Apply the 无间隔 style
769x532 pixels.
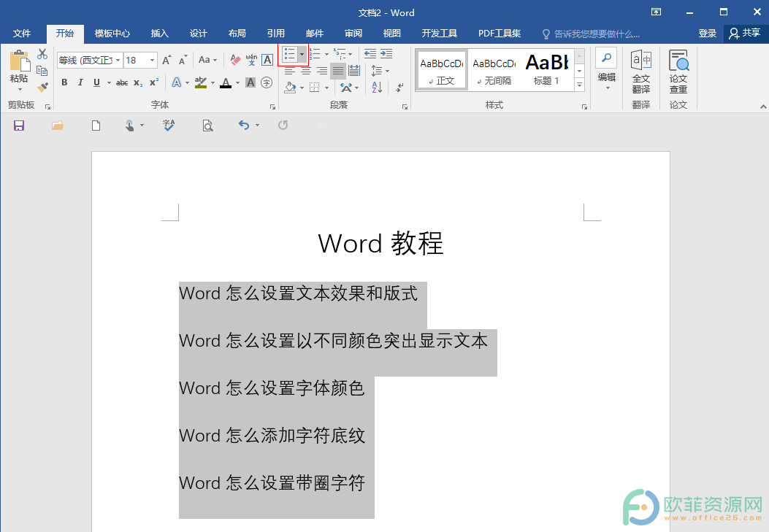(x=494, y=70)
